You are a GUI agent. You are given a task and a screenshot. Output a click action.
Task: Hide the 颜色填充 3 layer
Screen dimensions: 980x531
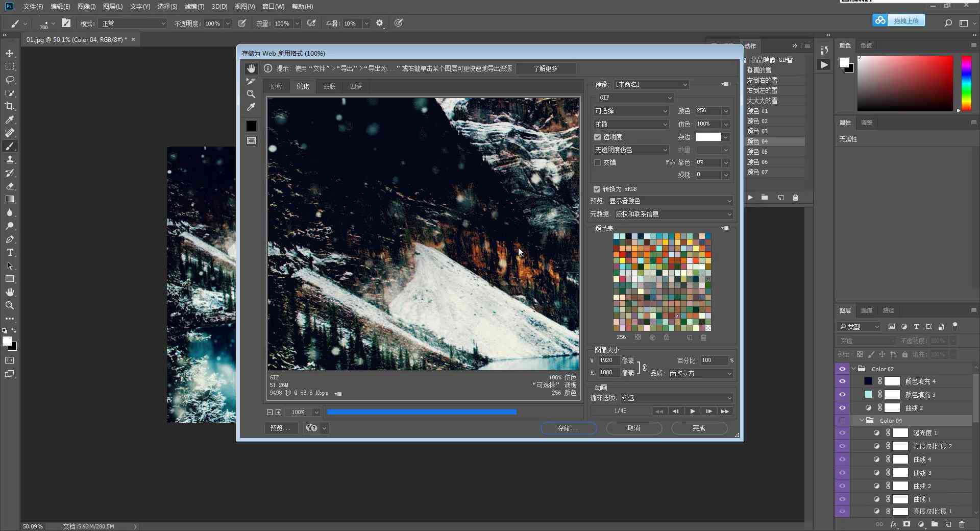point(842,395)
